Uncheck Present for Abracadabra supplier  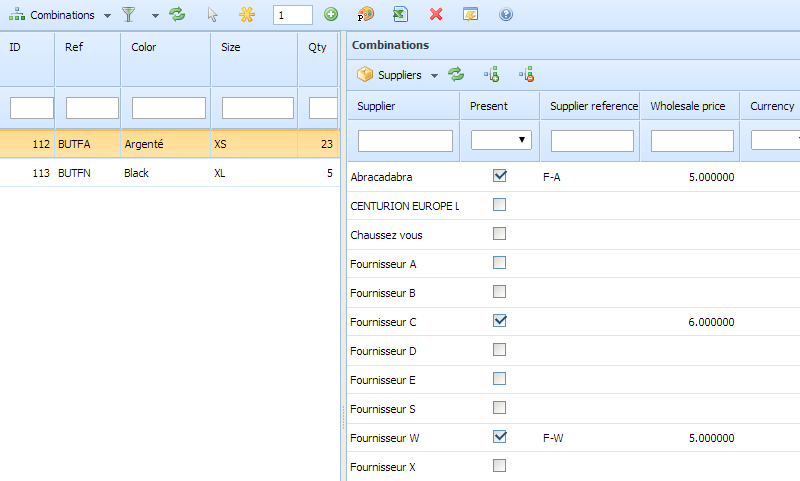(500, 176)
